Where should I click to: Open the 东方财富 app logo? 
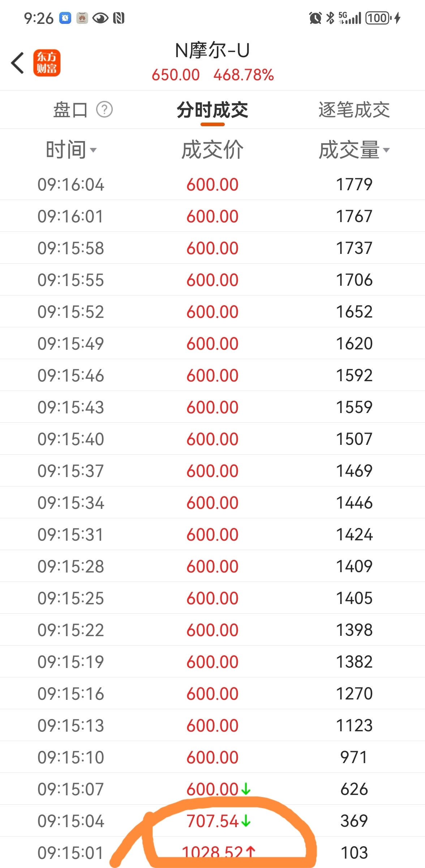[x=47, y=63]
